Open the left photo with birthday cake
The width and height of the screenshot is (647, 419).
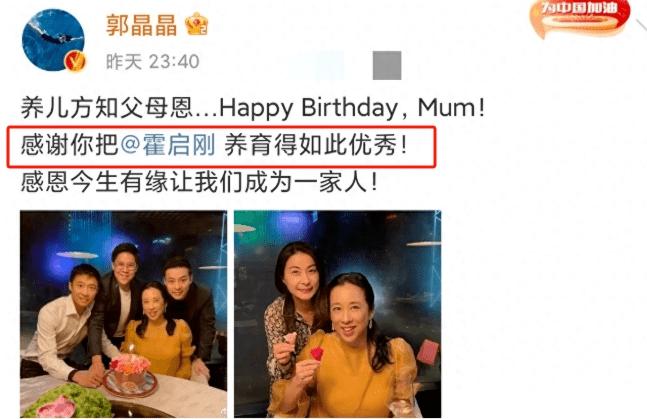coord(123,314)
